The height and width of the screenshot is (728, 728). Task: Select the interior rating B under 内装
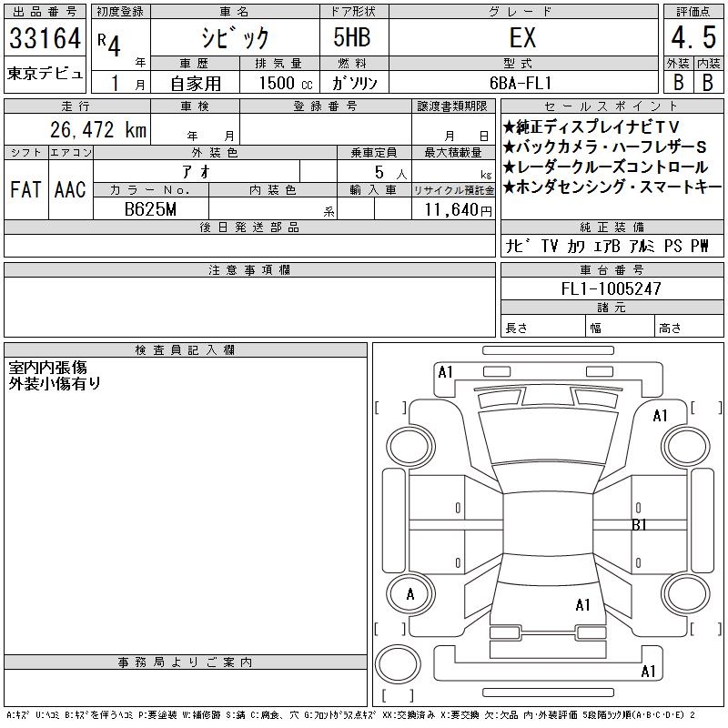tap(708, 82)
